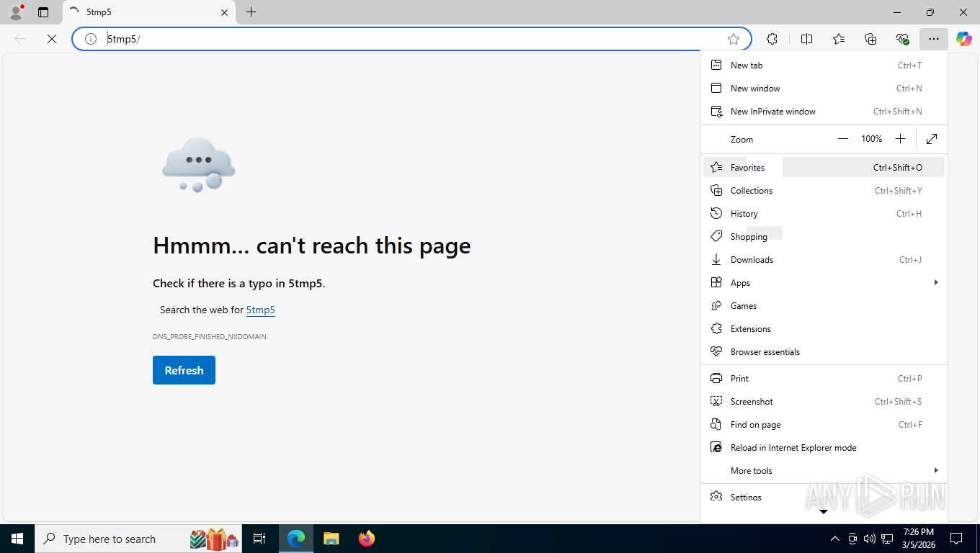This screenshot has width=980, height=553.
Task: Open Copilot icon
Action: pos(964,39)
